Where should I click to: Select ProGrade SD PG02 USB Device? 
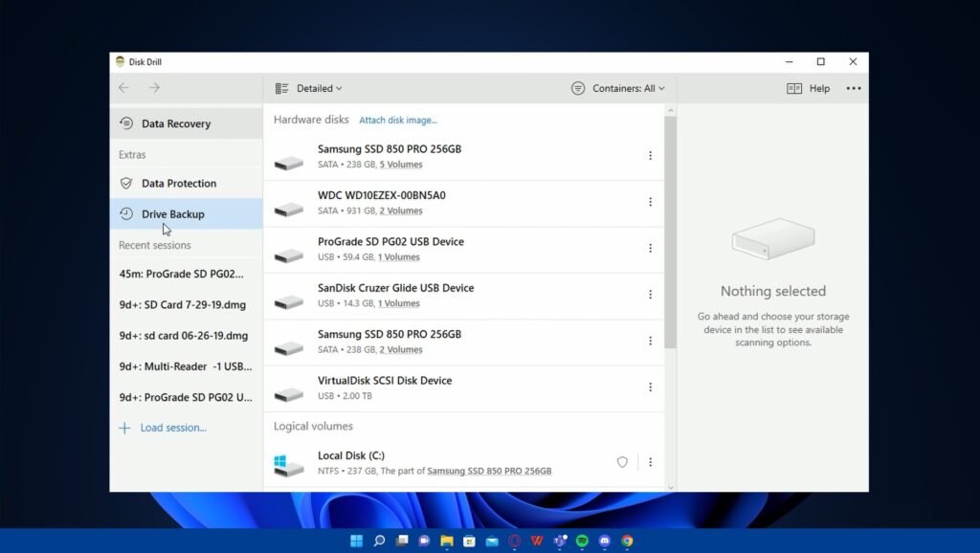[x=464, y=250]
